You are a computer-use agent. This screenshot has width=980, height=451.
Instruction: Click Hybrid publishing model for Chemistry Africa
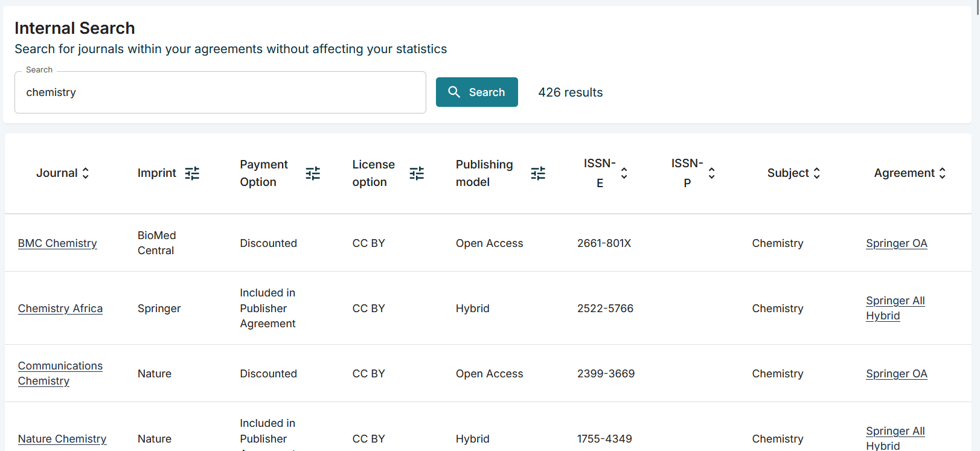click(x=473, y=309)
